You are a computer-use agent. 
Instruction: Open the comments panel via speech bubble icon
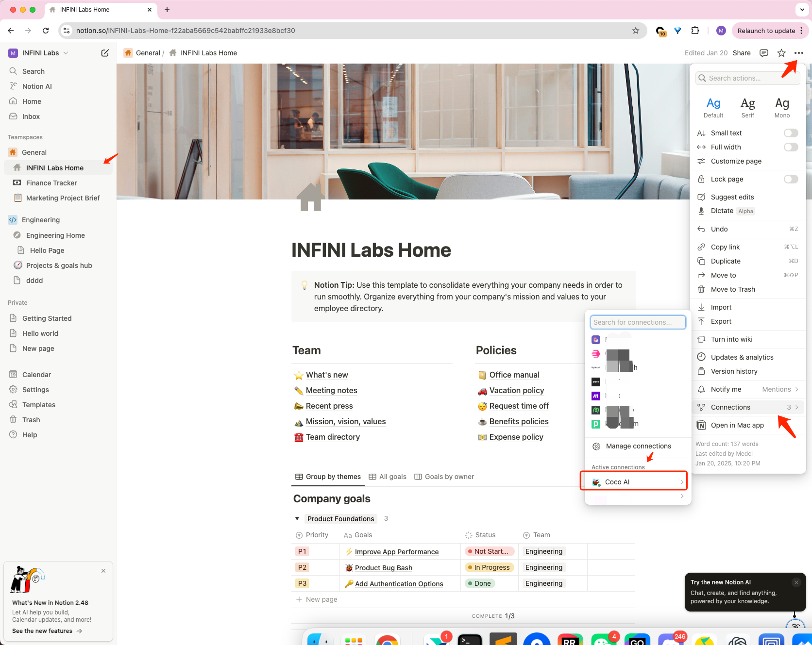point(763,53)
